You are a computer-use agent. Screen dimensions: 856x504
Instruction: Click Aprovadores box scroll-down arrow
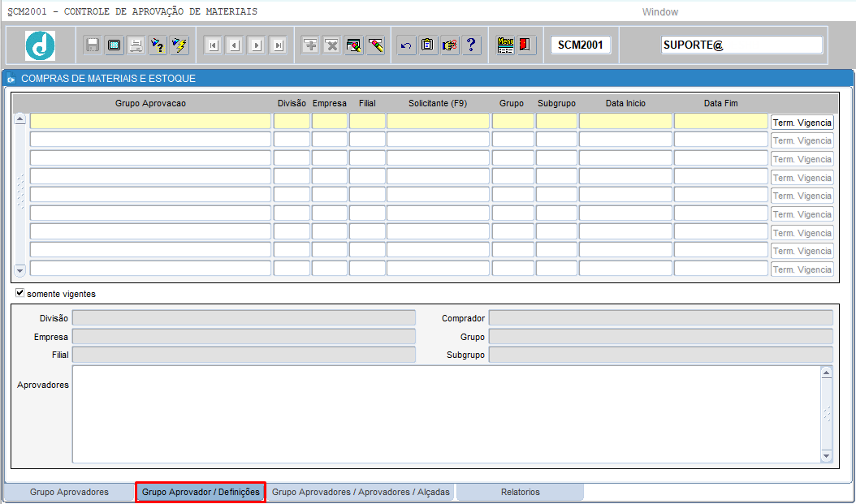tap(826, 455)
